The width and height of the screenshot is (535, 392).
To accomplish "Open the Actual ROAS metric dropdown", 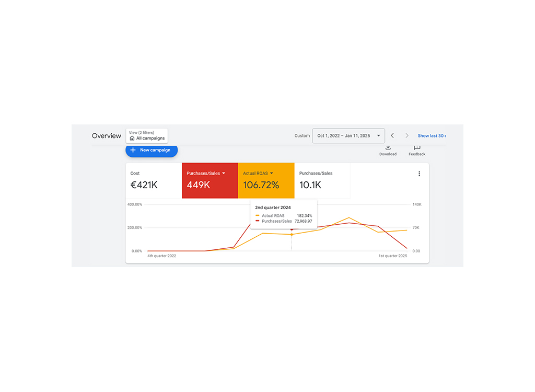I will pyautogui.click(x=272, y=173).
